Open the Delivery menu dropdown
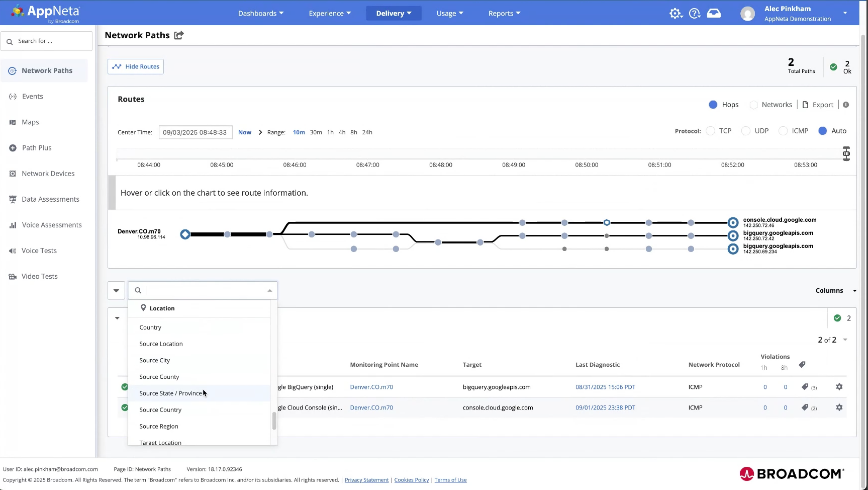 pyautogui.click(x=394, y=14)
